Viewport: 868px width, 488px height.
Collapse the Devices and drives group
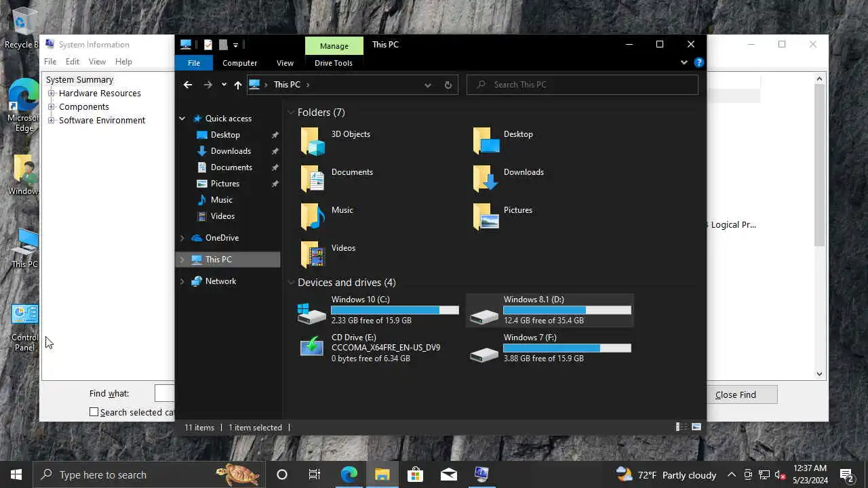pos(291,283)
